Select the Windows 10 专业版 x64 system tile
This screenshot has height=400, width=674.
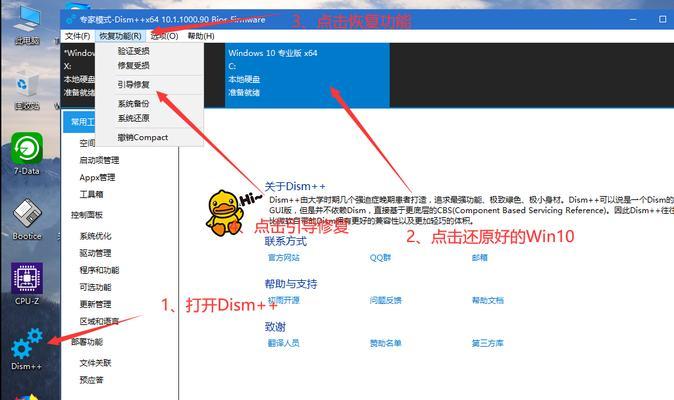pos(307,75)
